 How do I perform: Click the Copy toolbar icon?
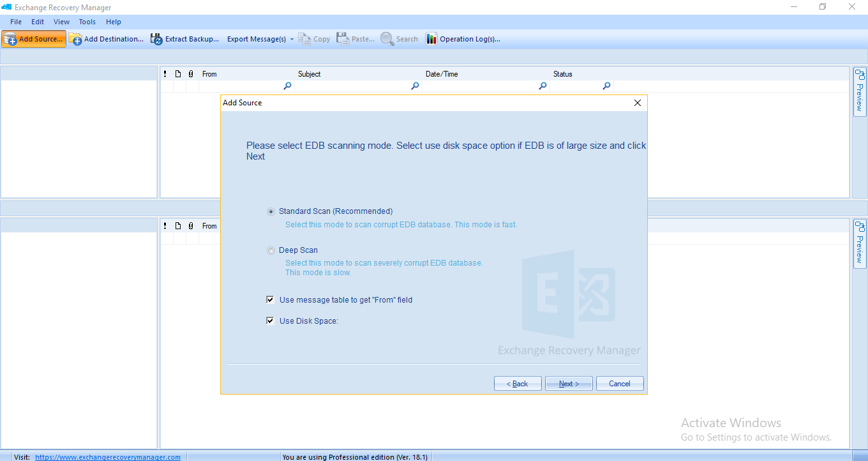(315, 39)
